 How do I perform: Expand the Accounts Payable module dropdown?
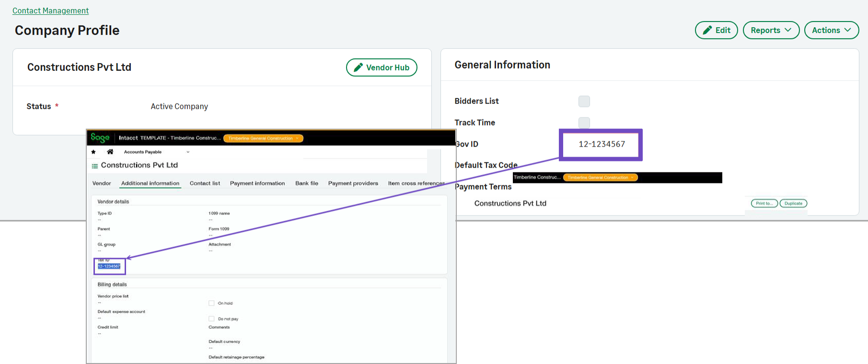click(188, 152)
